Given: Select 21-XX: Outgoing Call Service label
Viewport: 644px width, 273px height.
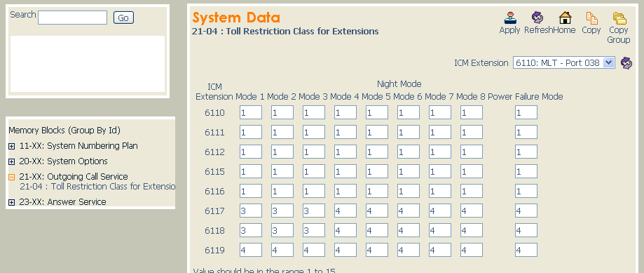Looking at the screenshot, I should pyautogui.click(x=74, y=176).
